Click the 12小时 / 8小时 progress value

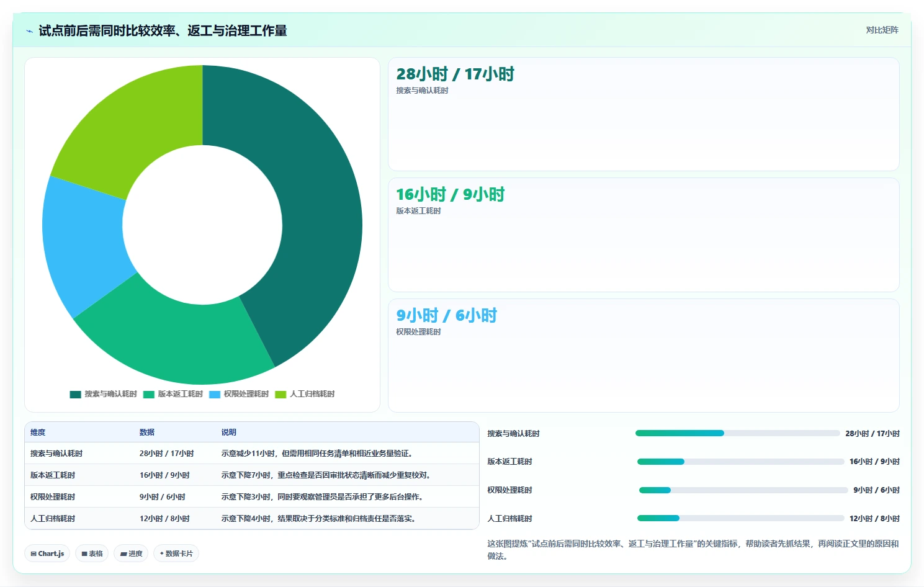[x=874, y=519]
